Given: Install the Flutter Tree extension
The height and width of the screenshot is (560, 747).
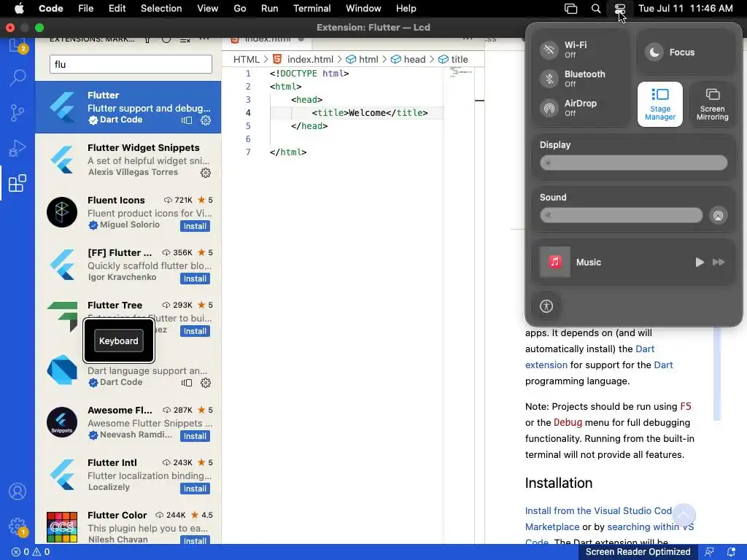Looking at the screenshot, I should [195, 331].
